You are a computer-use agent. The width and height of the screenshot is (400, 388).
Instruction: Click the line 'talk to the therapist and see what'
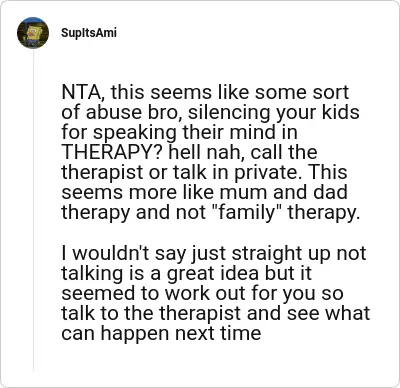click(x=216, y=313)
